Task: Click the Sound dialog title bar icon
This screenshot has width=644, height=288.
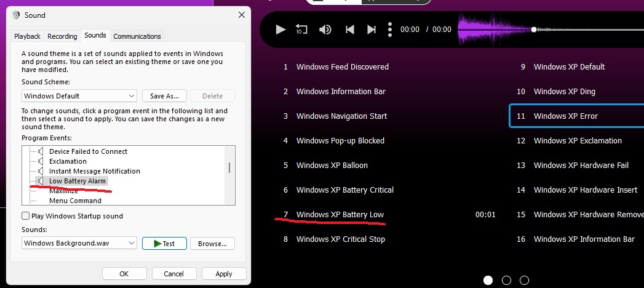Action: click(x=16, y=15)
